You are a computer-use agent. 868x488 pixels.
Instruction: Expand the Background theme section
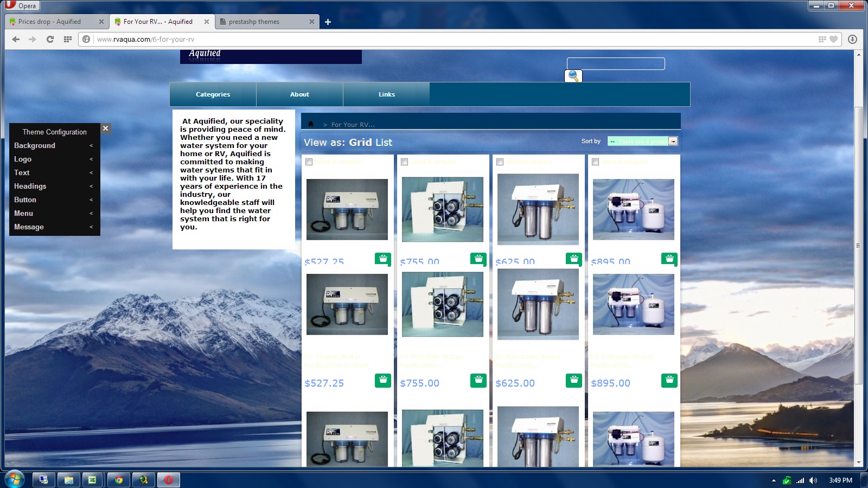coord(54,145)
